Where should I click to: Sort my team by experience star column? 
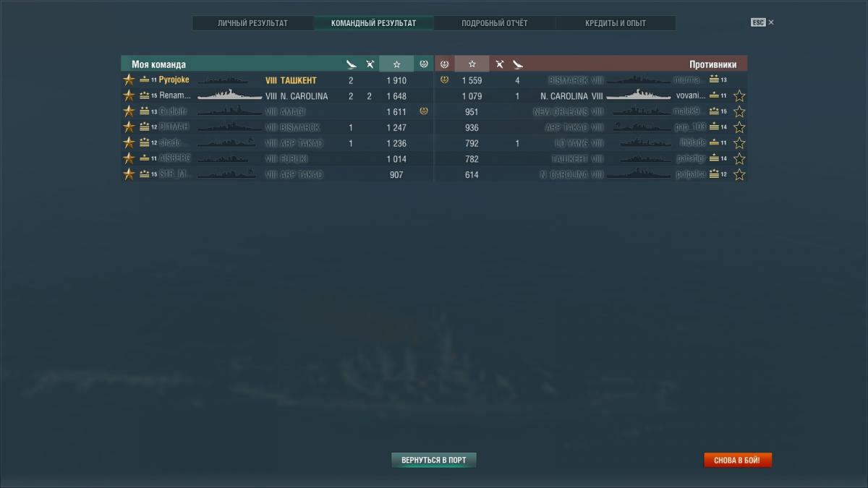click(x=396, y=64)
